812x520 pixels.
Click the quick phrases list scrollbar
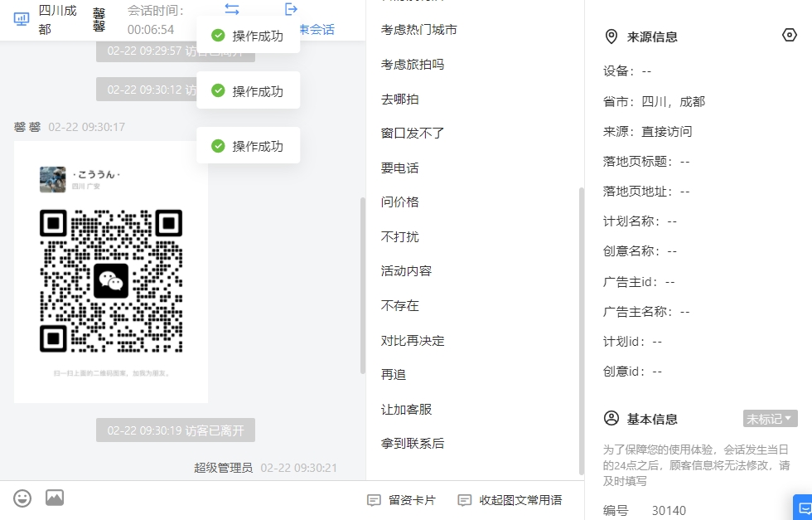click(581, 331)
